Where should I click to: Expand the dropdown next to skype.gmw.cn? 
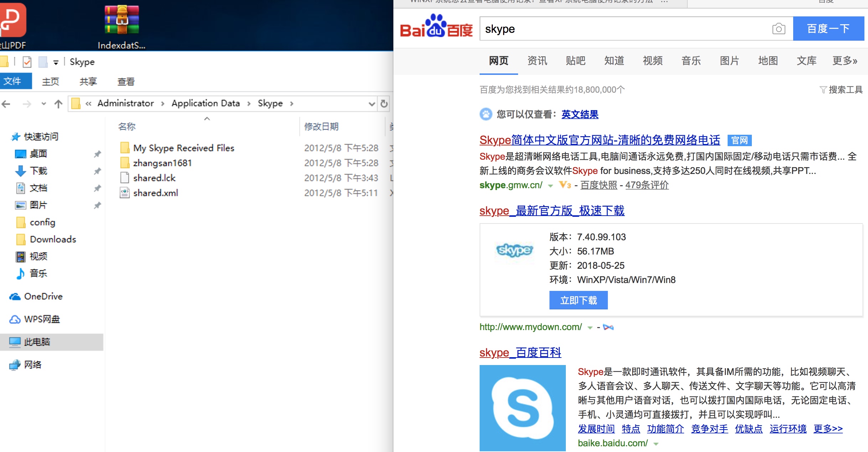[550, 186]
